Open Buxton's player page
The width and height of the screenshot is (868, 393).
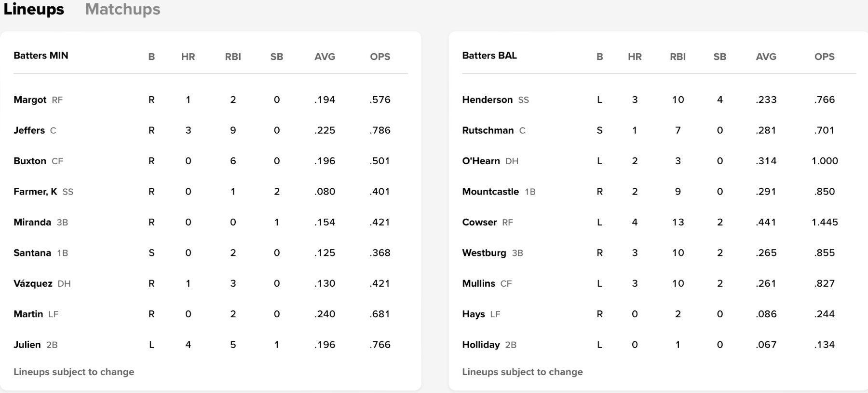click(x=30, y=161)
